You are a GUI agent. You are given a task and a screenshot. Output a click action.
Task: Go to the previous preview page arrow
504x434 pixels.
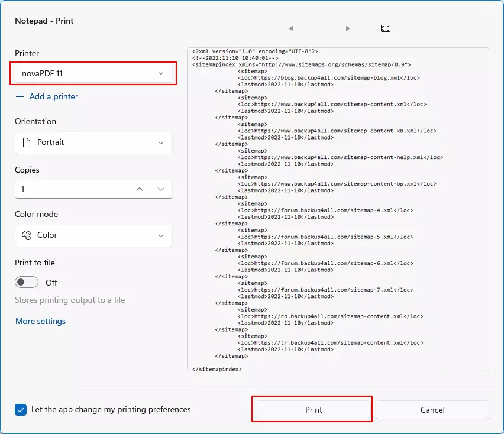(x=290, y=28)
